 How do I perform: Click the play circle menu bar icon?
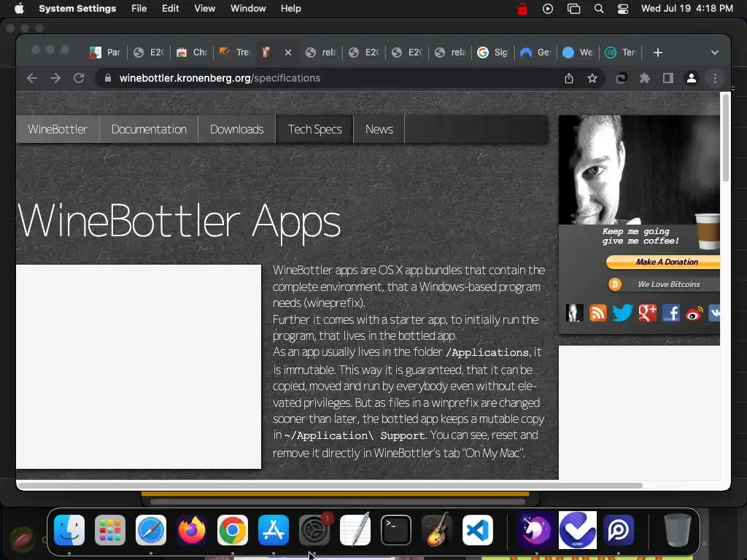[548, 9]
